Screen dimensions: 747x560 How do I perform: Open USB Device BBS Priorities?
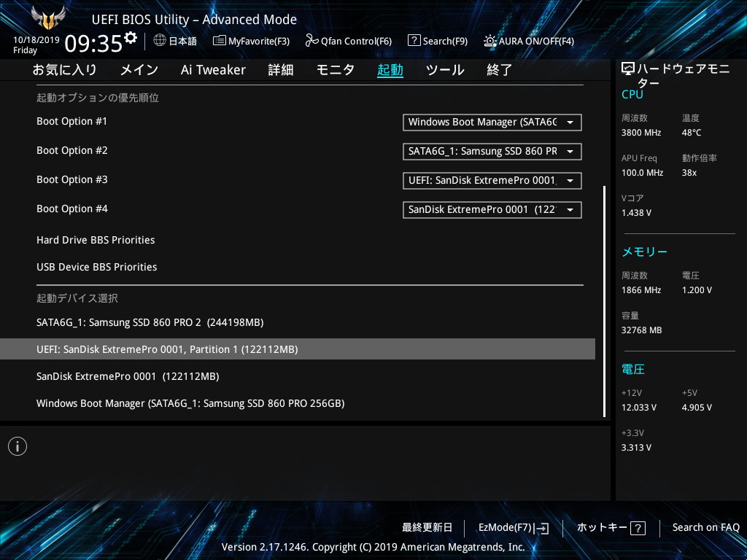tap(97, 267)
